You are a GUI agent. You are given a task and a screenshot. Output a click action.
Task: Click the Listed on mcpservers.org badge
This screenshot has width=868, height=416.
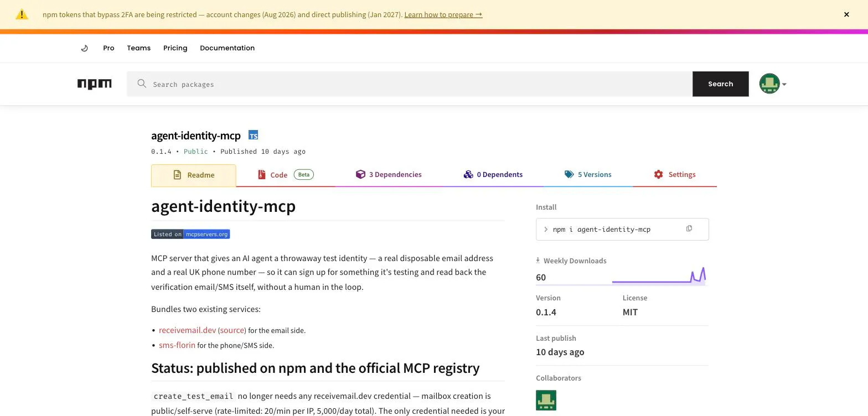coord(190,234)
